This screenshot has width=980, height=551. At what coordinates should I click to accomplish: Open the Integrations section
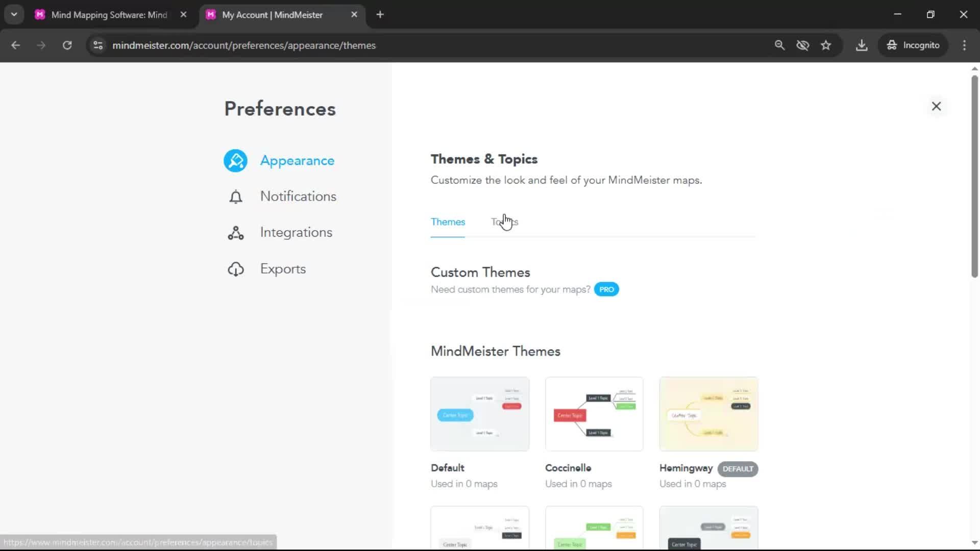(x=296, y=233)
